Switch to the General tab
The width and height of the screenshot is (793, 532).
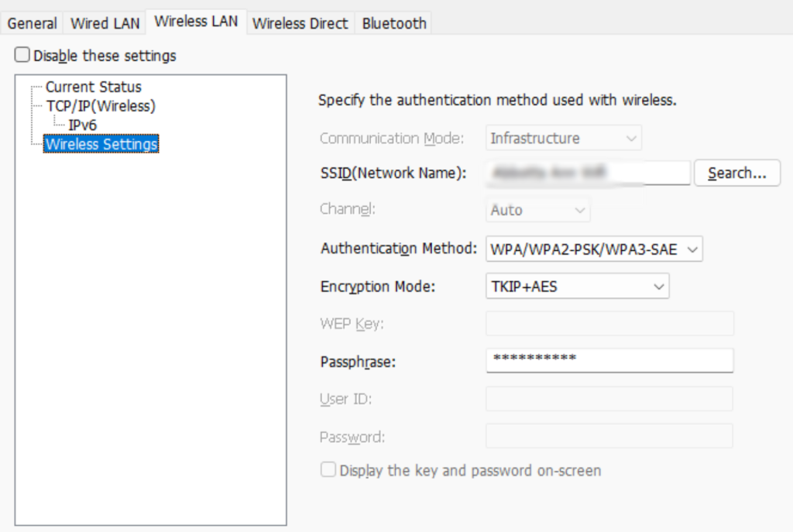click(x=32, y=23)
